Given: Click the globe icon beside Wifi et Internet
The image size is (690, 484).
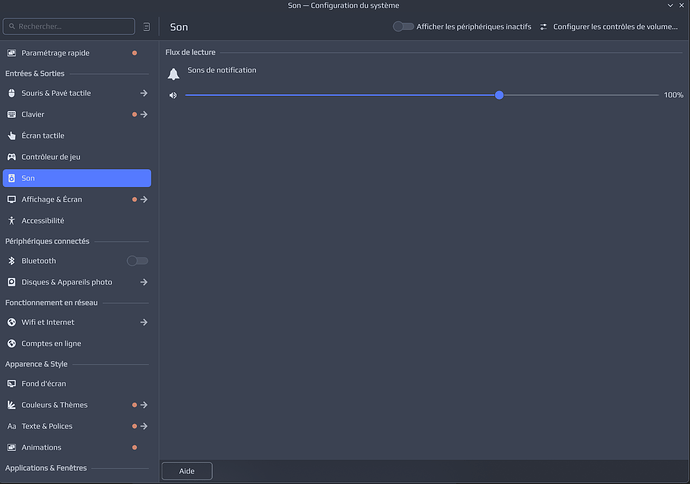Looking at the screenshot, I should [x=12, y=322].
